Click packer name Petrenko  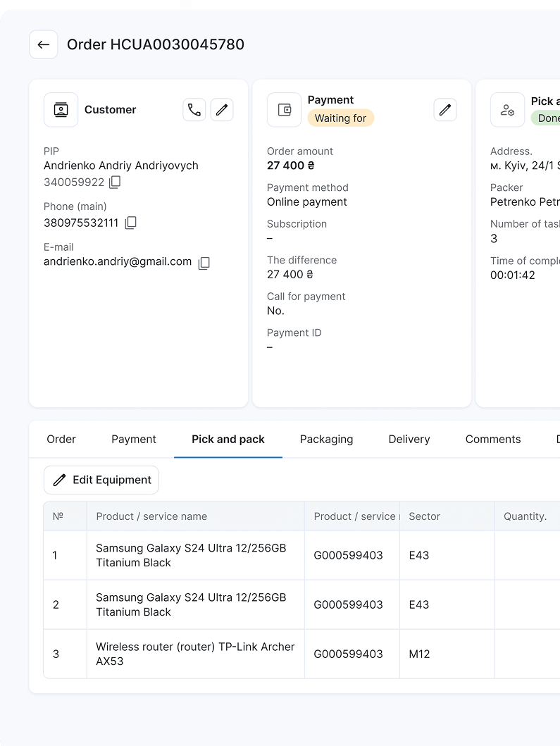(x=525, y=201)
